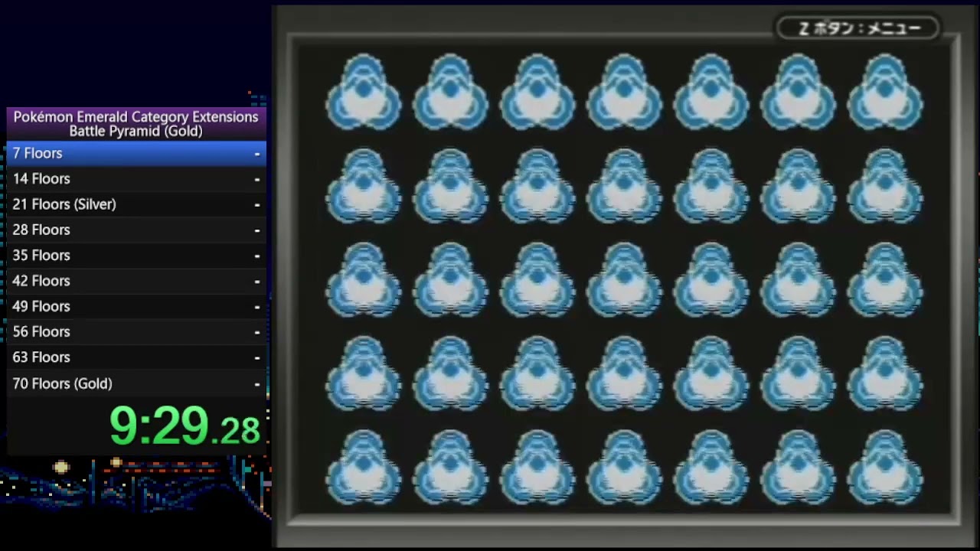980x551 pixels.
Task: Select the "70 Floors (Gold)" split row
Action: point(136,383)
